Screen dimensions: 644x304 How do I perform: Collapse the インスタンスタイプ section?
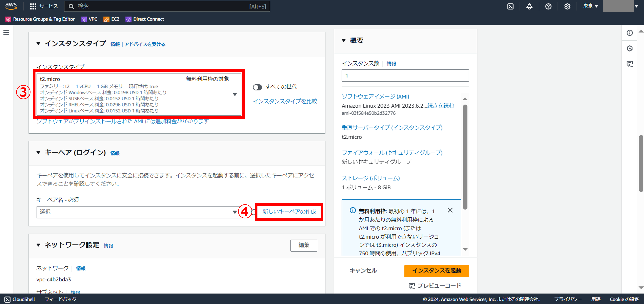tap(38, 44)
